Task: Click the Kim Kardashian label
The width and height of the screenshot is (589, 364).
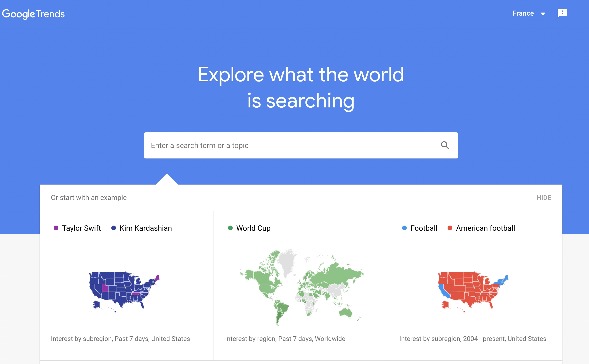Action: coord(146,228)
